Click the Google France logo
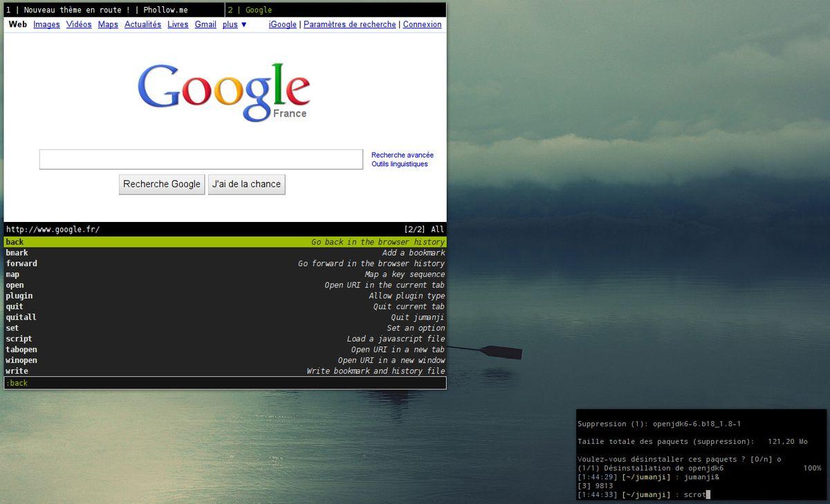This screenshot has height=504, width=830. 224,92
